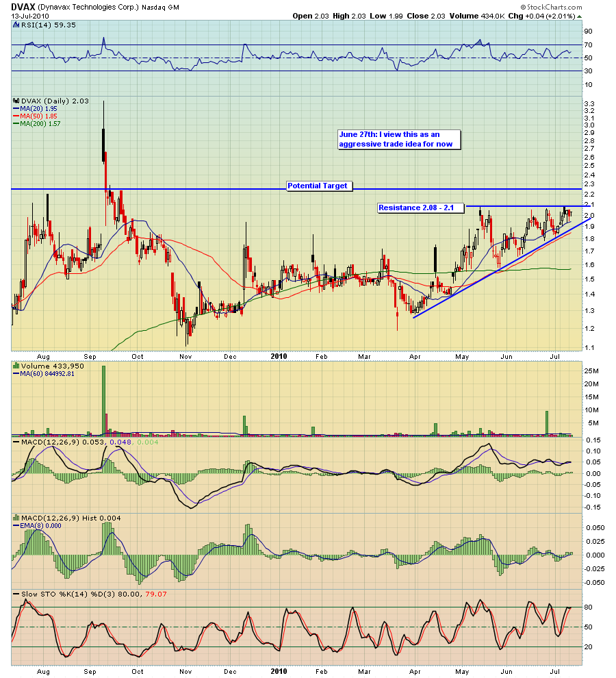Click the 25M volume axis label
Screen dimensions: 616x678
click(x=591, y=371)
